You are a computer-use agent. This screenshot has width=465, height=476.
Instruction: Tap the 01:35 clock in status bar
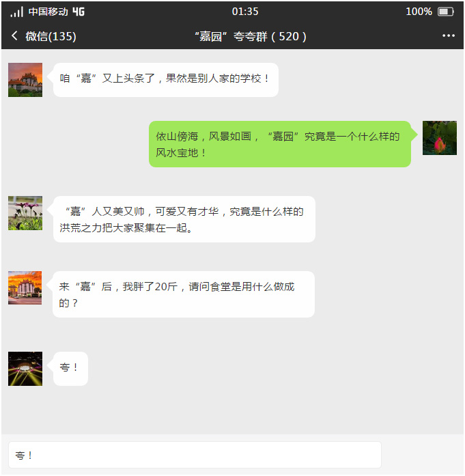[245, 12]
